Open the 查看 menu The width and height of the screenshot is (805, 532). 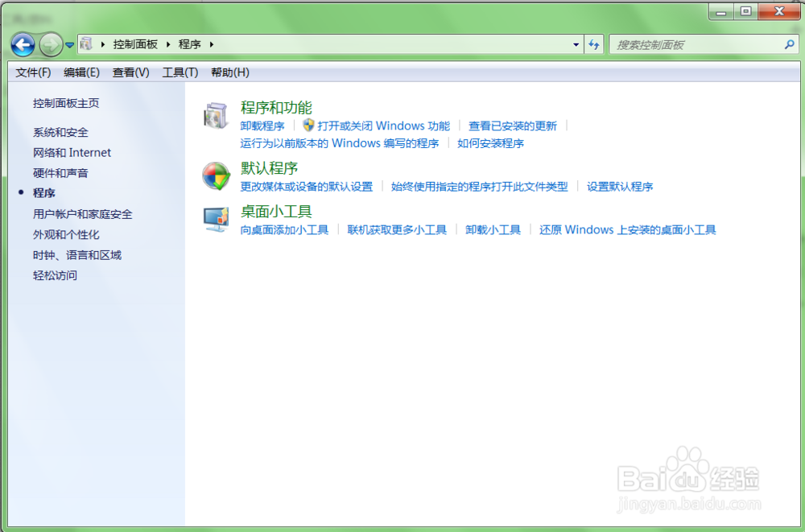pos(130,72)
